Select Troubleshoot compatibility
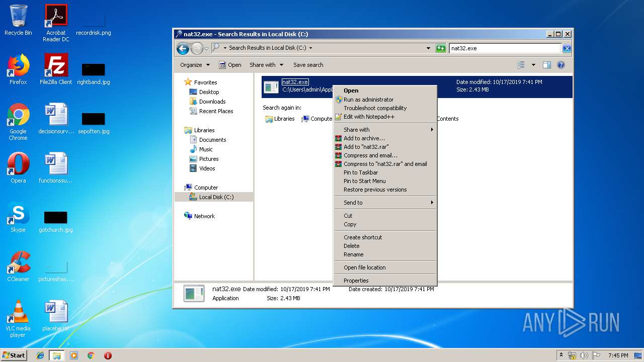The height and width of the screenshot is (362, 644). (x=385, y=108)
